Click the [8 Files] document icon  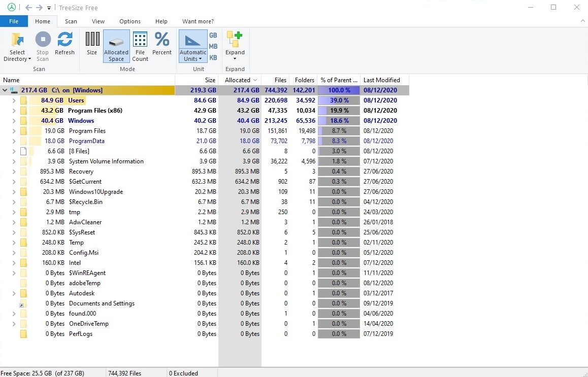coord(23,151)
